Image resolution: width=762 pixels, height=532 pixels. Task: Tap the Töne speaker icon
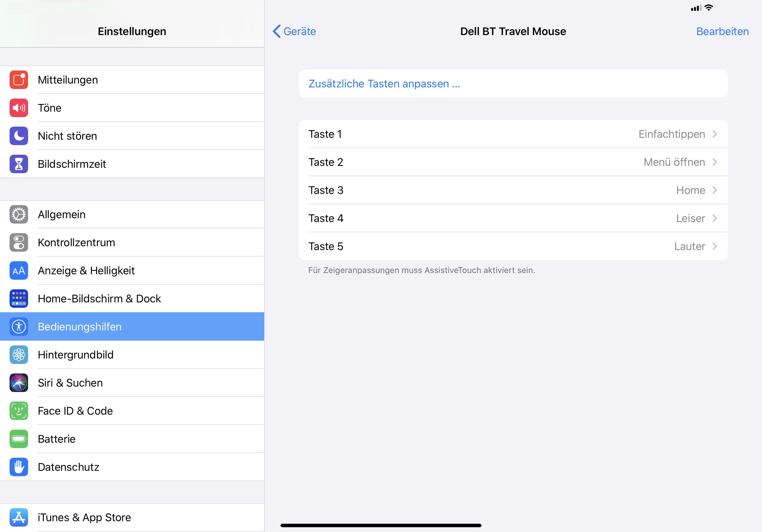[x=19, y=108]
